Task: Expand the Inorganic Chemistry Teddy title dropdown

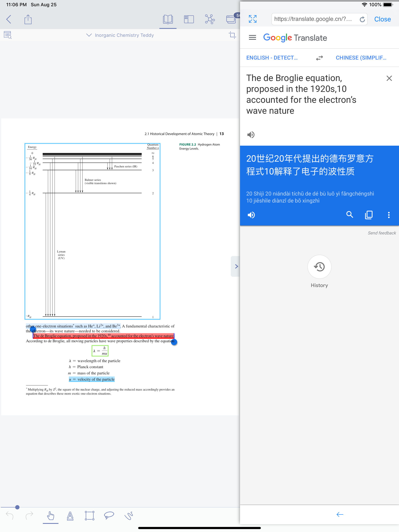Action: (89, 35)
